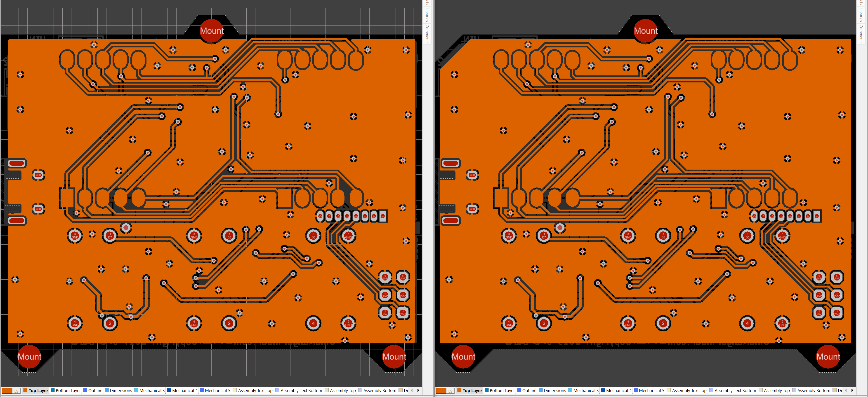Open the Libraries side panel in the middle
The height and width of the screenshot is (397, 868).
point(427,15)
